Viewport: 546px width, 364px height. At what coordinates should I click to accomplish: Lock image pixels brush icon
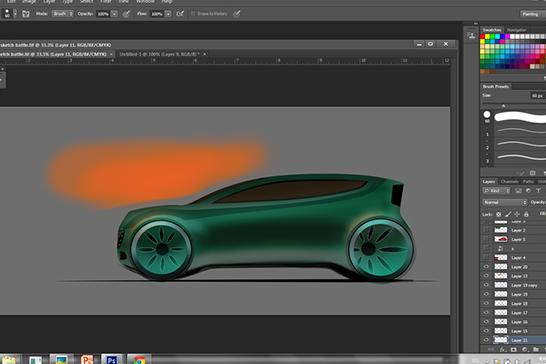[x=508, y=214]
